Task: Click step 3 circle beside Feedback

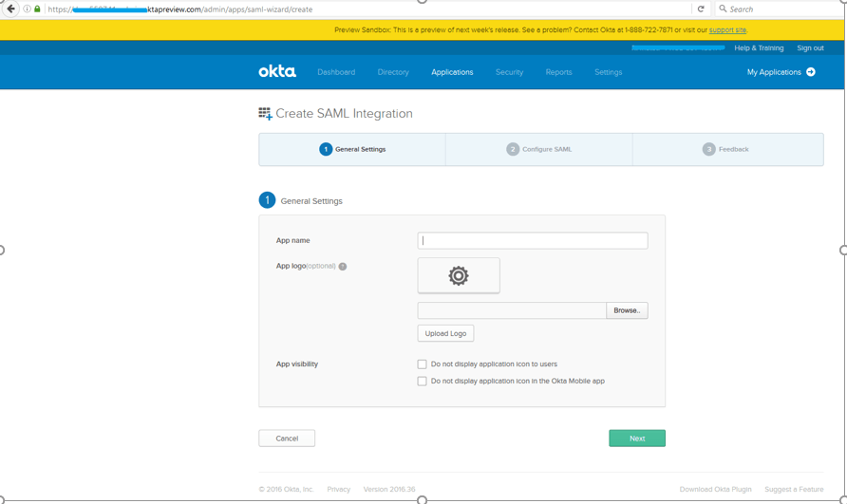Action: (x=708, y=149)
